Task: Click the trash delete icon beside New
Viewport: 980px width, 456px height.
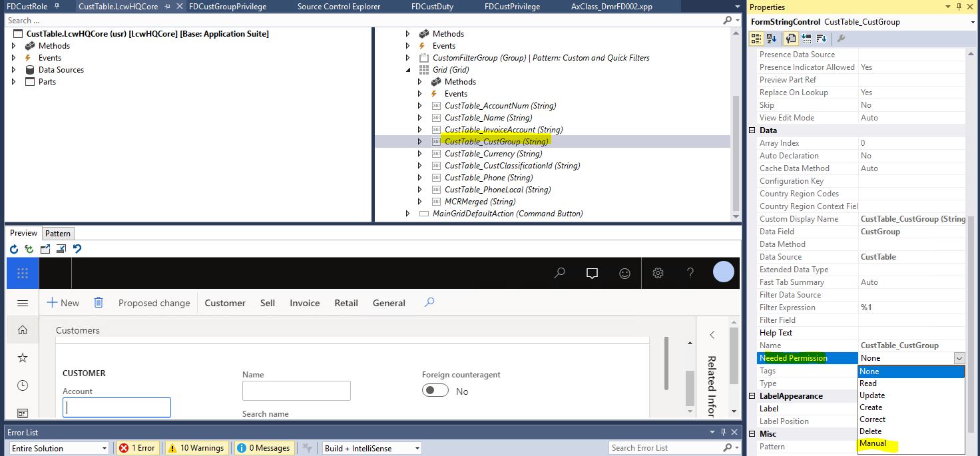Action: pos(99,303)
